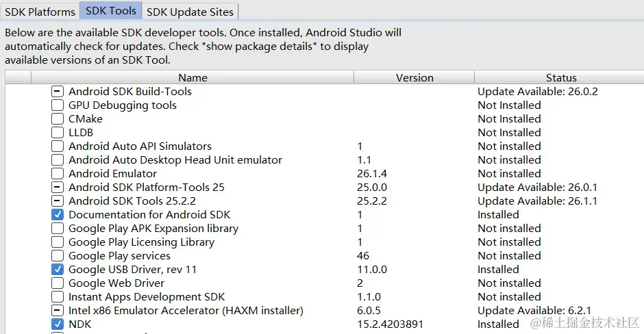Check the LLDB checkbox
Viewport: 644px width, 334px height.
coord(58,133)
